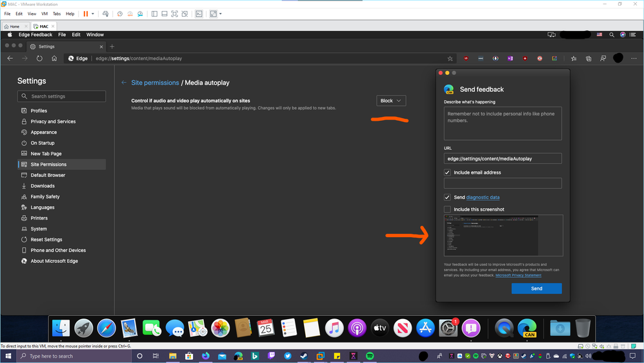Open VMware snapshot manager icon
Screen dimensions: 644x363
point(140,14)
